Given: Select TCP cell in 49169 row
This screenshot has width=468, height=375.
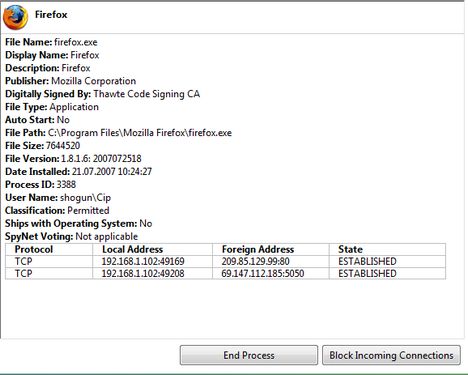Looking at the screenshot, I should click(x=49, y=261).
